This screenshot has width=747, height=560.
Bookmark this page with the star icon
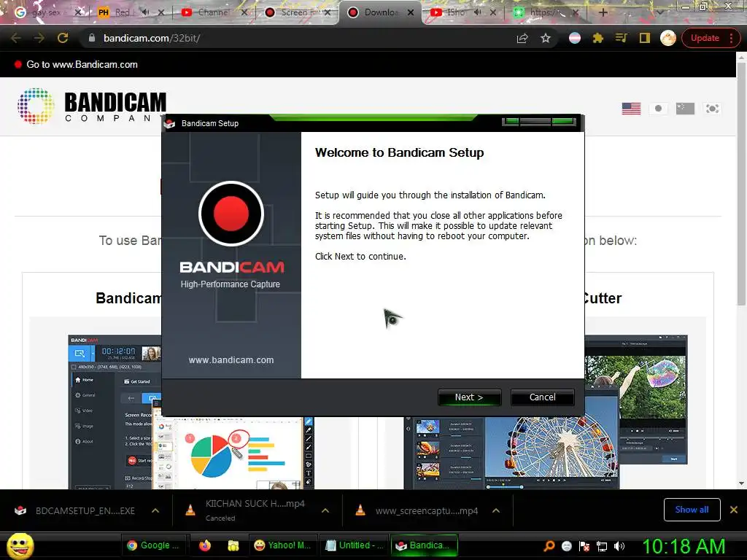546,38
